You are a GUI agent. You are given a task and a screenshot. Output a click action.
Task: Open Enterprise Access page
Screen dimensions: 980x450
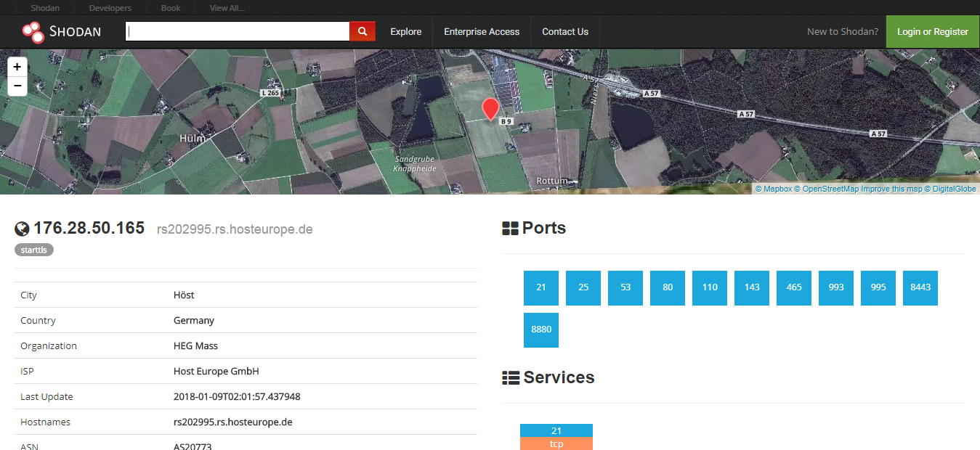click(x=482, y=32)
